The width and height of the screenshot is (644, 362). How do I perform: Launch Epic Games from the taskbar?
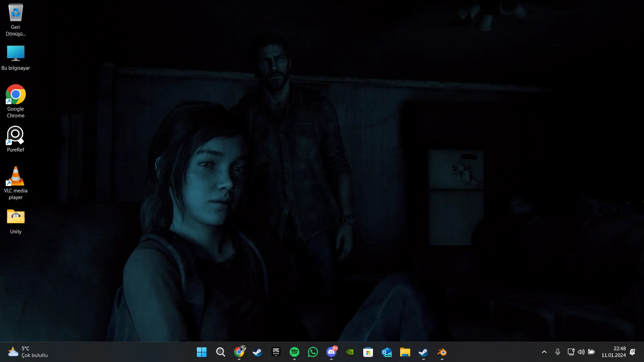coord(276,352)
